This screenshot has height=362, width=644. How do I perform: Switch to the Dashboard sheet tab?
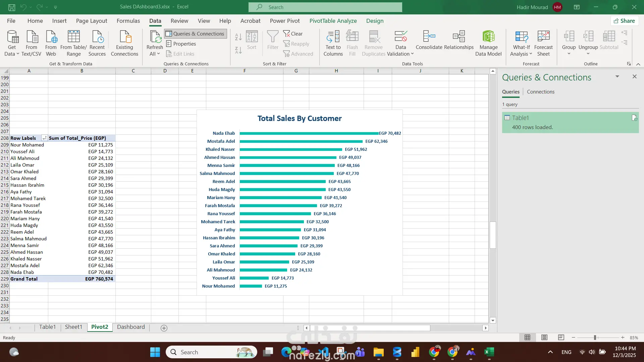[x=131, y=327]
